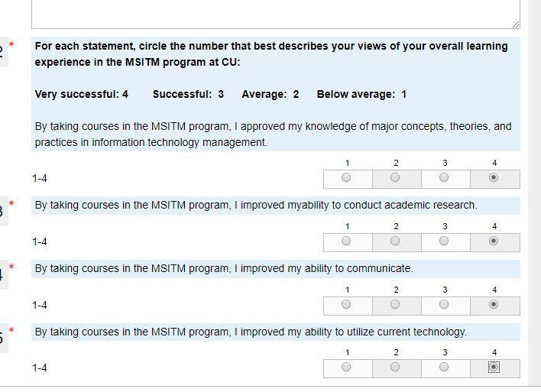Select rating 4 for knowledge of major concepts

coord(494,177)
